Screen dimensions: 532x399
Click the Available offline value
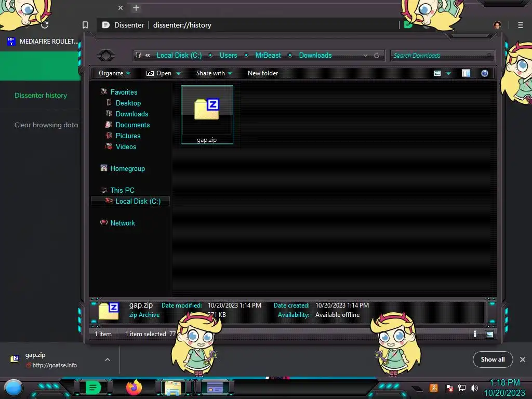point(337,314)
